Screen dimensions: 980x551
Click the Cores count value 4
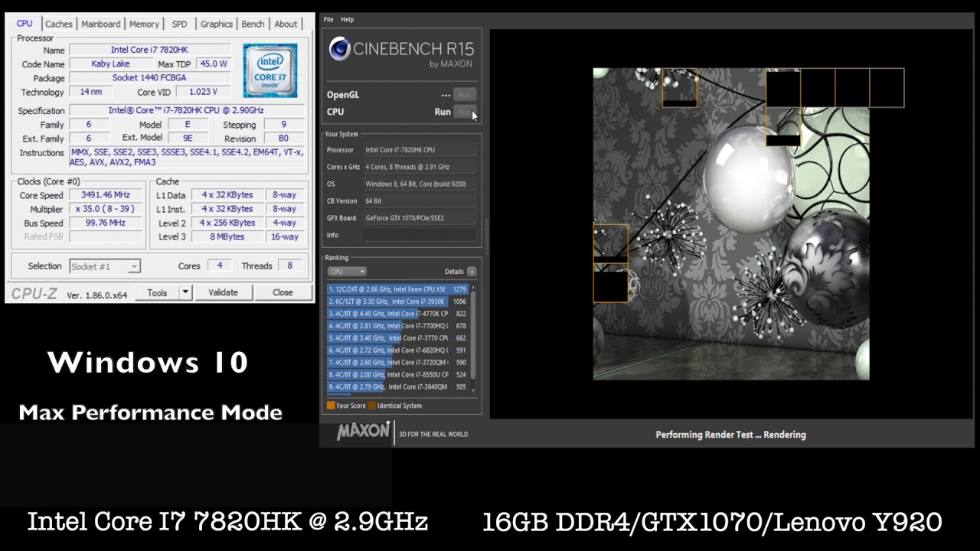(220, 266)
